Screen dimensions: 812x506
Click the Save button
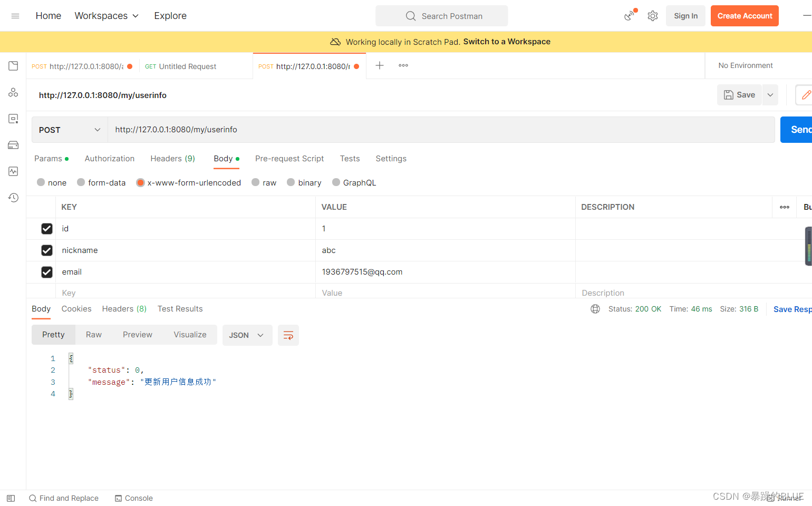coord(739,95)
